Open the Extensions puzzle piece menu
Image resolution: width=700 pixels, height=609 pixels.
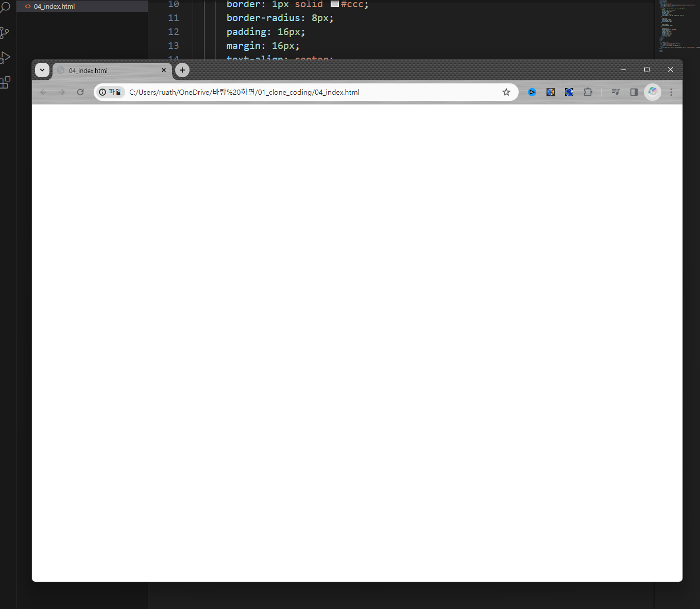588,92
